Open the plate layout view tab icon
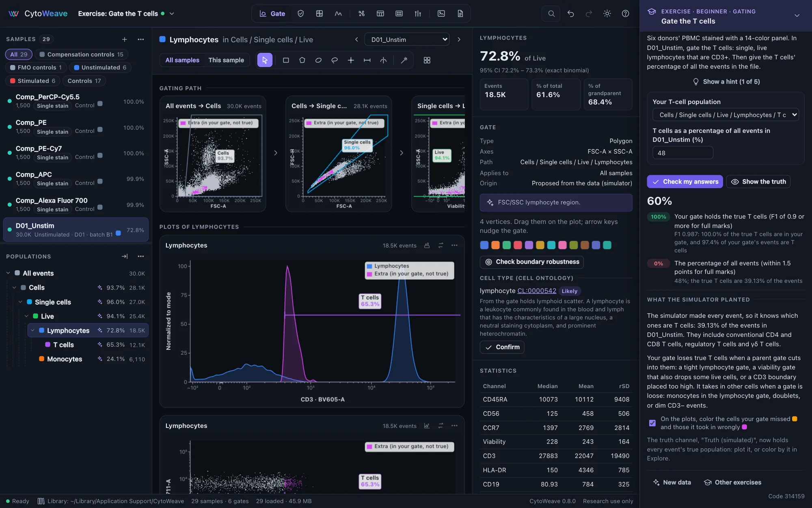 point(399,13)
